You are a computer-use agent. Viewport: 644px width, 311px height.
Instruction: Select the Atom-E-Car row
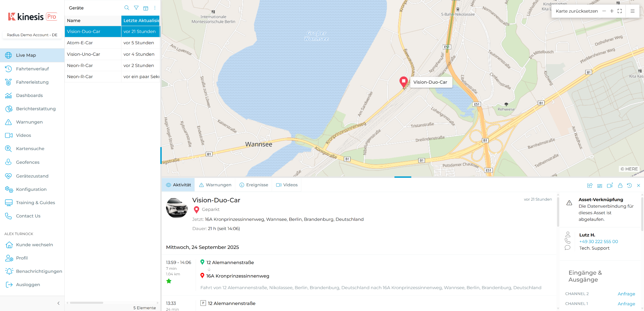point(112,43)
